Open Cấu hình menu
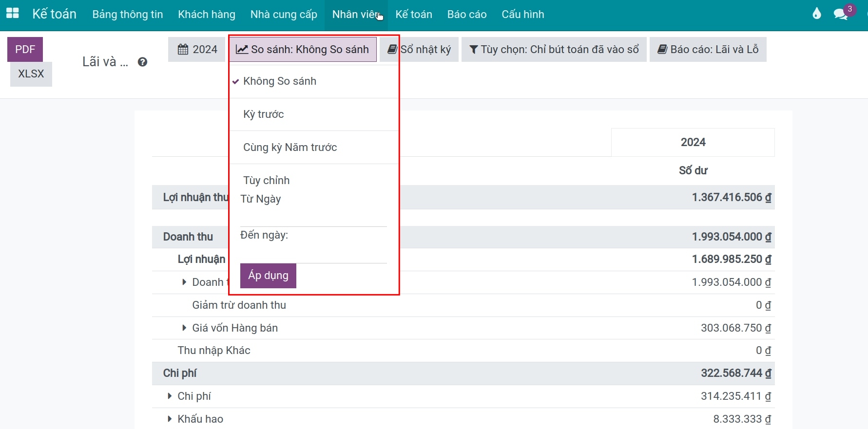The image size is (868, 429). point(523,14)
